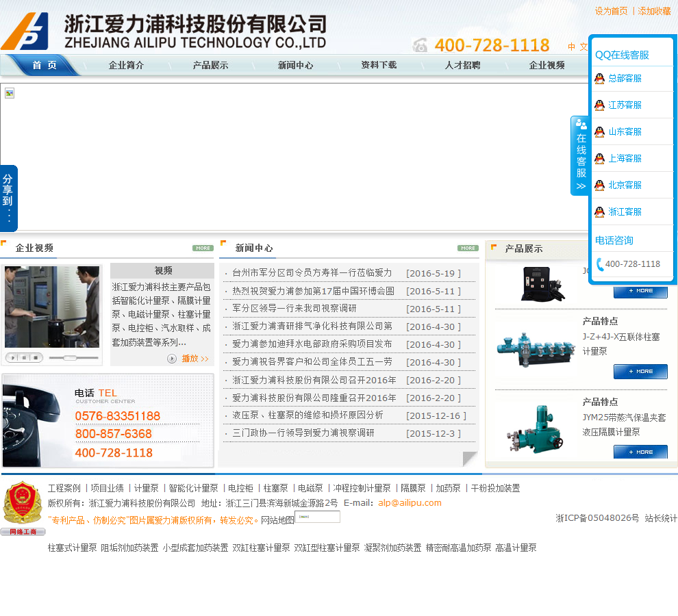Click QQ penguin icon for 总部客服
678x616 pixels.
(599, 78)
